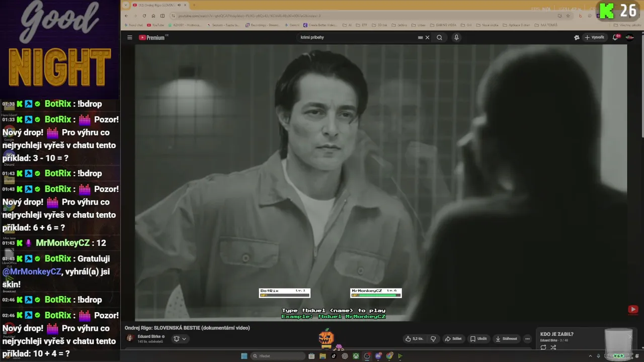
Task: Dislike the video
Action: pos(433,339)
